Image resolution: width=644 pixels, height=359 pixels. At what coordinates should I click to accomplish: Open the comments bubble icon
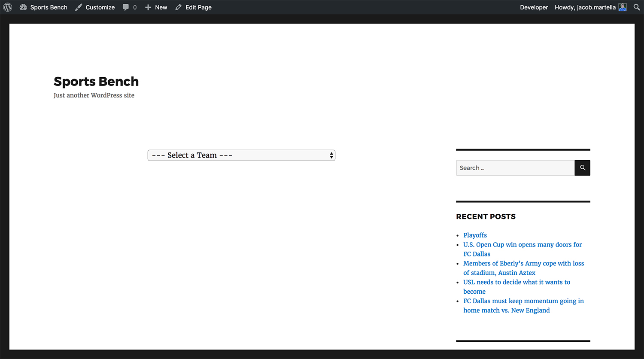(x=126, y=7)
